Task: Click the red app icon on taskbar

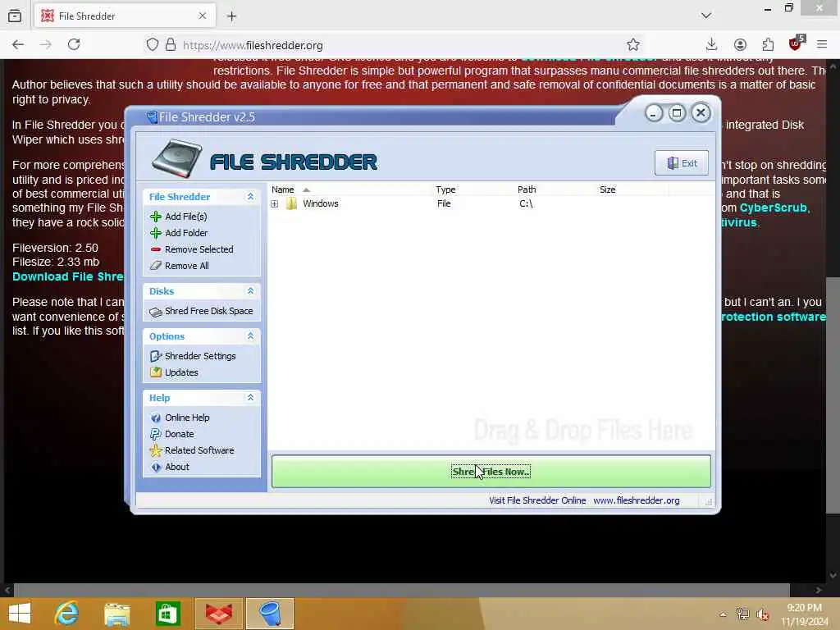Action: click(x=219, y=614)
